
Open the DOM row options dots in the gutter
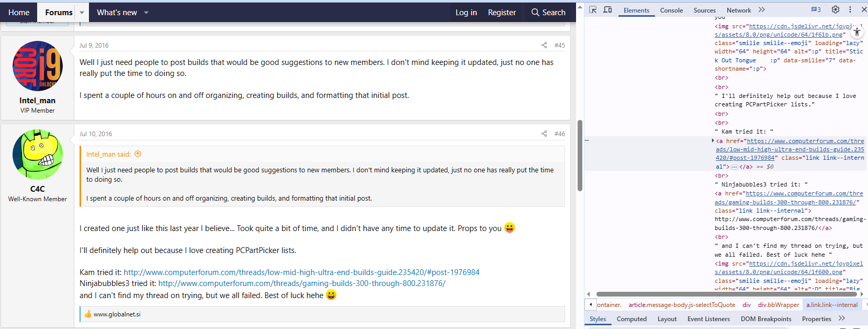(587, 140)
